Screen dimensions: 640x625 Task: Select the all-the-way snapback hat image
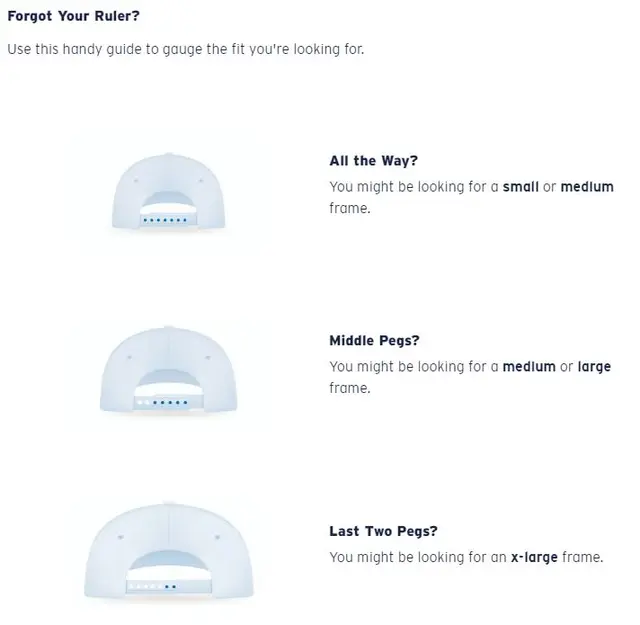[x=169, y=191]
